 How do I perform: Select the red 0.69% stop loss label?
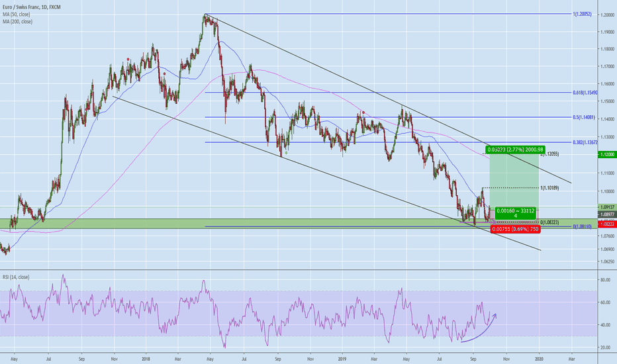[x=516, y=229]
